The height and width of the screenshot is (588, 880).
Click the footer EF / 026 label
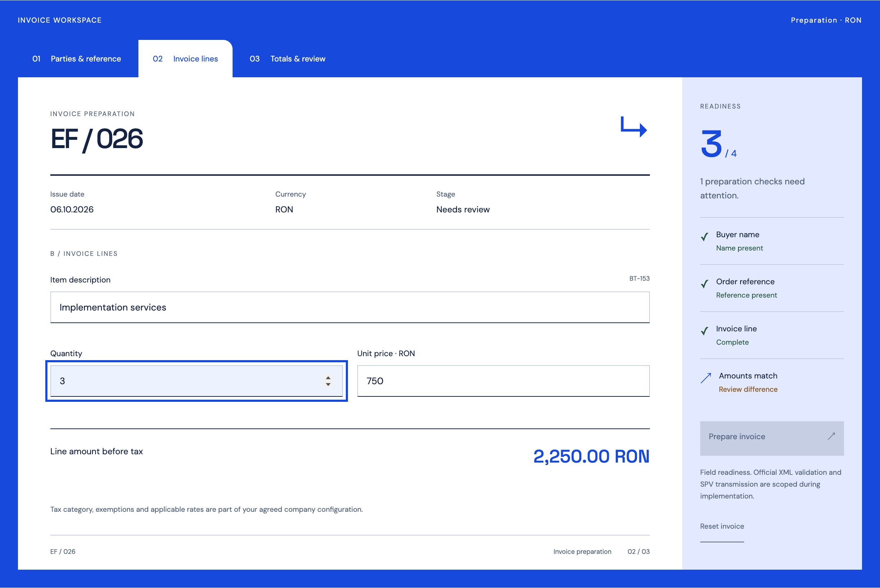pos(63,552)
